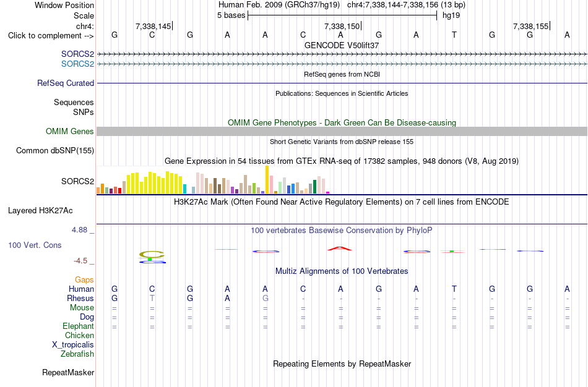This screenshot has width=588, height=387.
Task: Click the 7,338,155 ruler coordinate
Action: coord(530,26)
